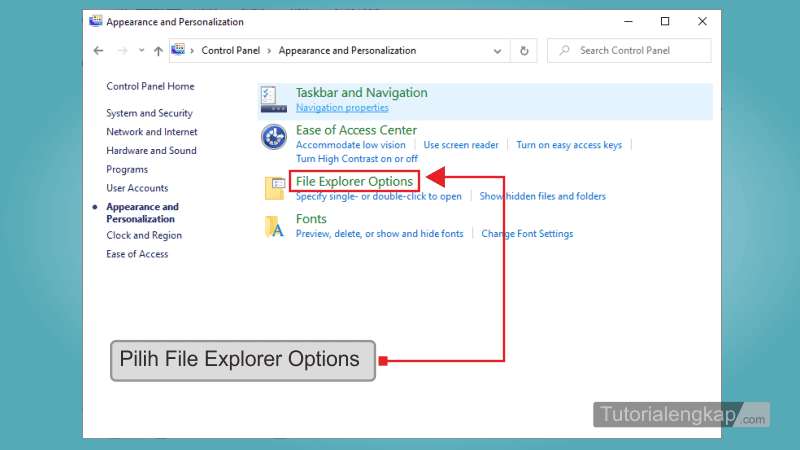The image size is (800, 450).
Task: Open Turn on easy access keys
Action: (569, 145)
